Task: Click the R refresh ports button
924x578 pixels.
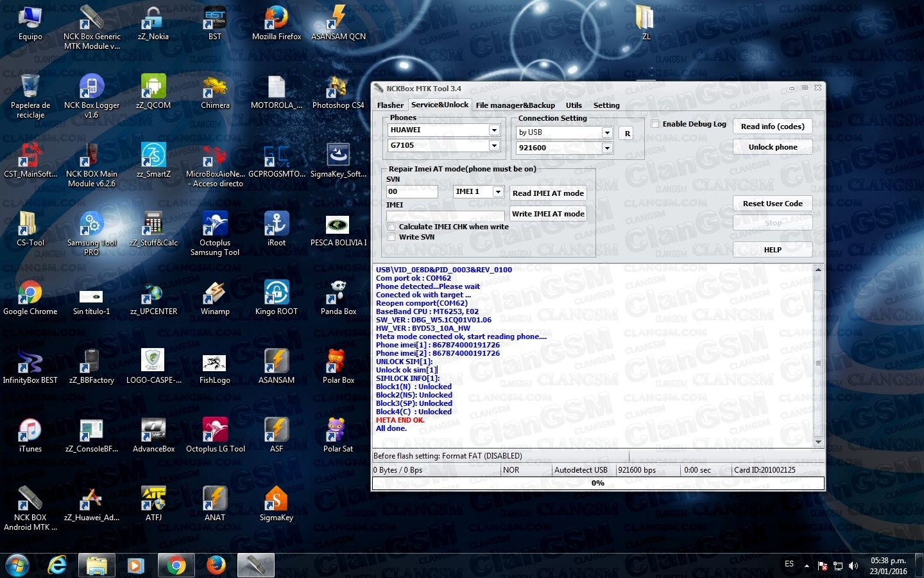Action: pos(627,134)
